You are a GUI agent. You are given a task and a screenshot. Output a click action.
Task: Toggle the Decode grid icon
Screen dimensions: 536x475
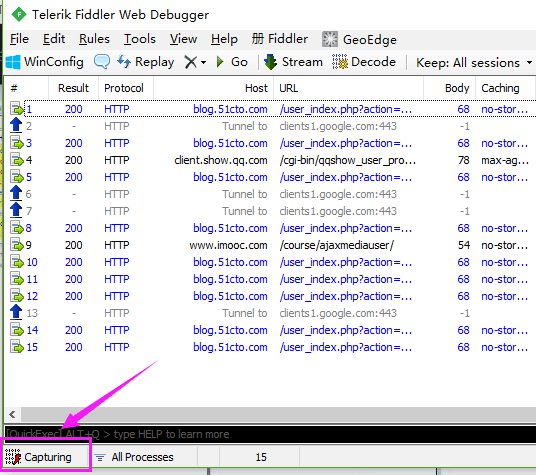pos(340,62)
